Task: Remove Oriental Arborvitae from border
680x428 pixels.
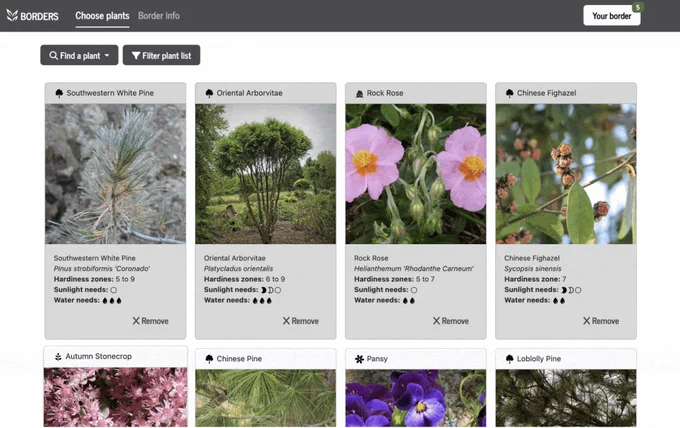Action: click(301, 321)
